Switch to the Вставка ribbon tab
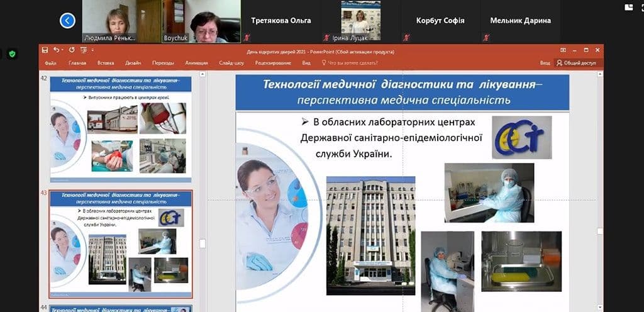Screen dimensions: 644x312 pos(106,64)
